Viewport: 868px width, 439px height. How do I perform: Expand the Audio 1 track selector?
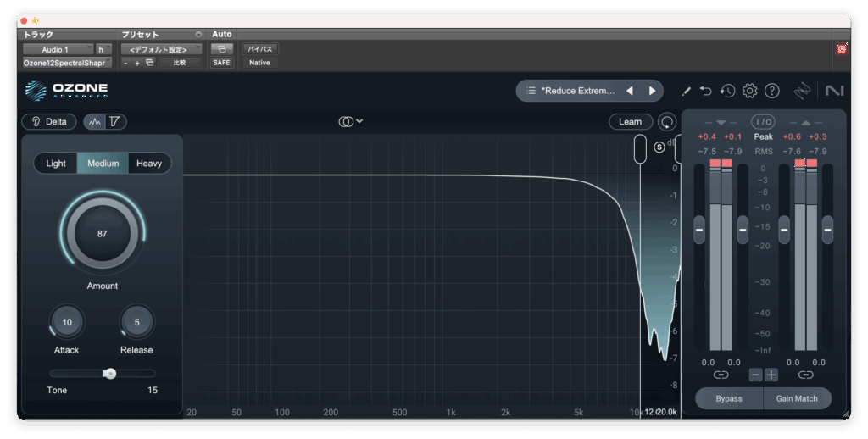click(58, 50)
